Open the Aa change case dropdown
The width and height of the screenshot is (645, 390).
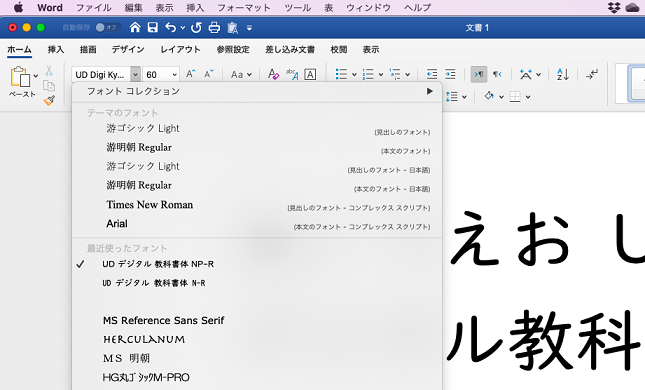click(241, 74)
